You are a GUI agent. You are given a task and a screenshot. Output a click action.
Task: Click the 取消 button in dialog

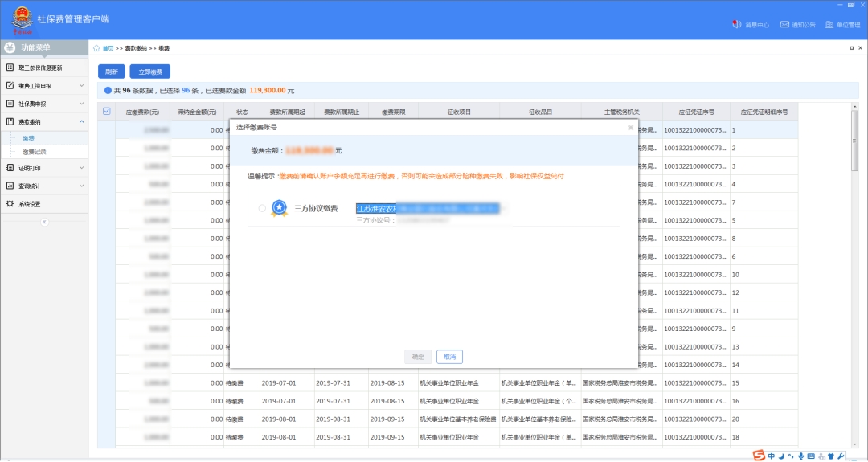[x=449, y=357]
